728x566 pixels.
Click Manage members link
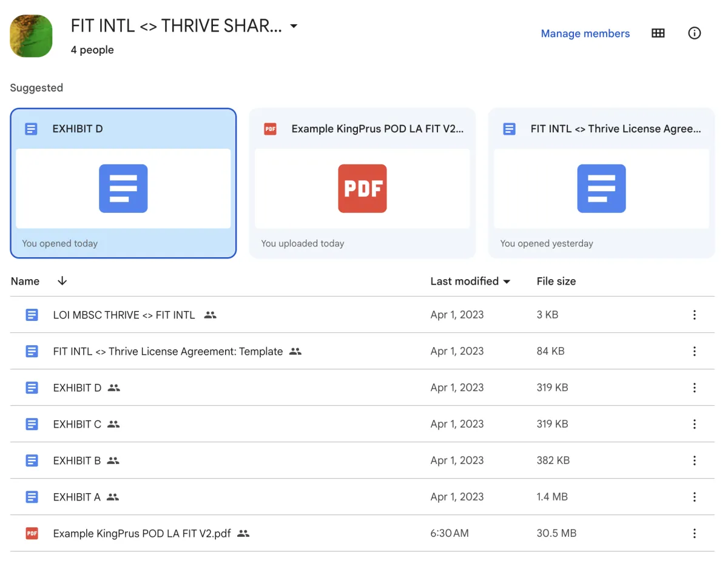coord(585,33)
